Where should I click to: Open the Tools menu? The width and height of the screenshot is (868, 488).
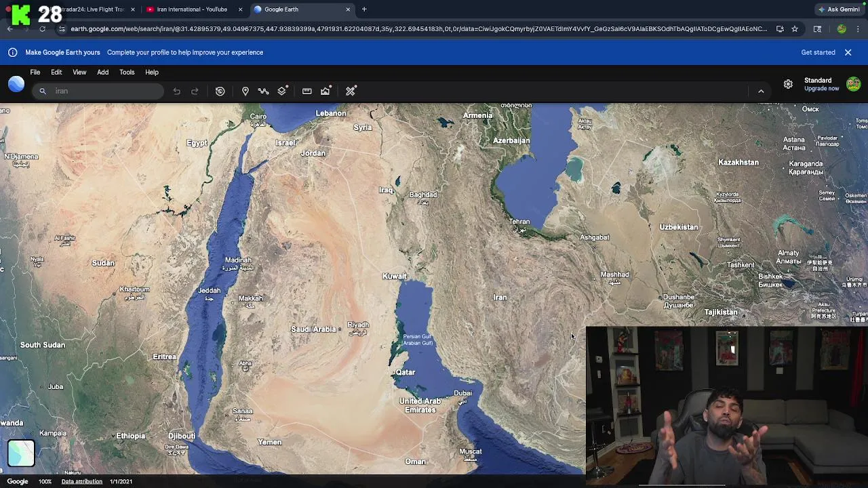coord(127,72)
